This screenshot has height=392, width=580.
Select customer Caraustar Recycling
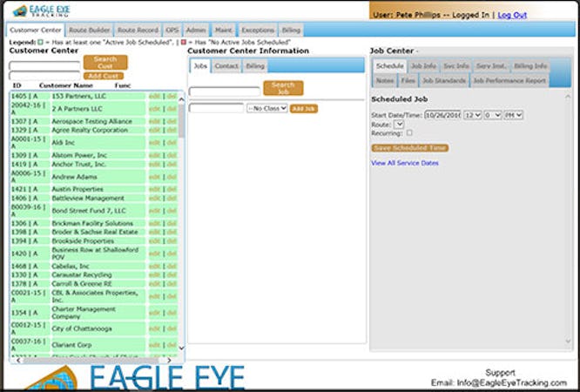pos(81,274)
